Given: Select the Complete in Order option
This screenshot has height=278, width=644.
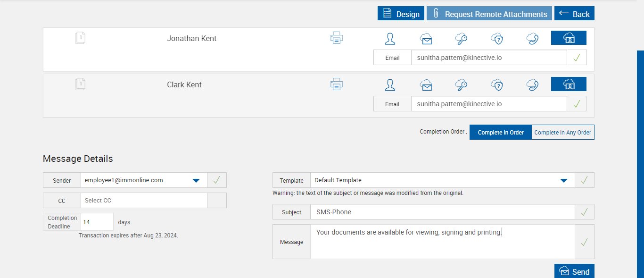Looking at the screenshot, I should (x=501, y=133).
